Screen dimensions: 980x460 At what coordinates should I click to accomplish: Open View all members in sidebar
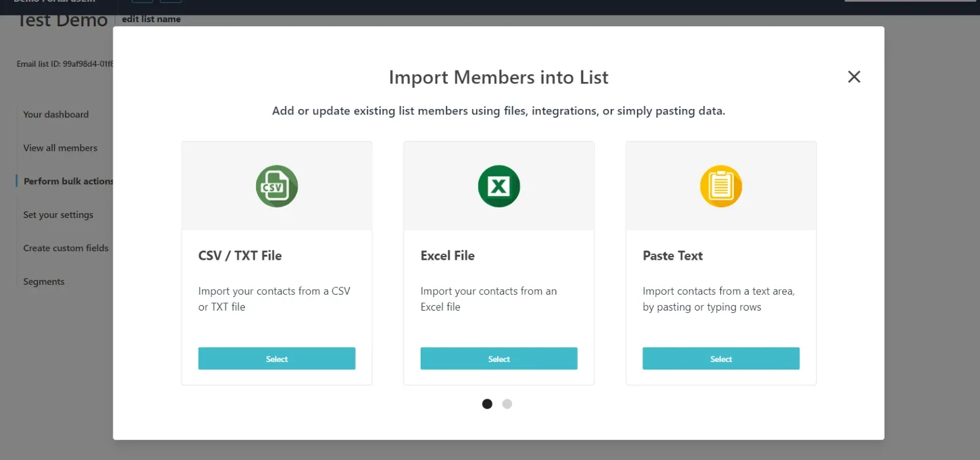(60, 148)
